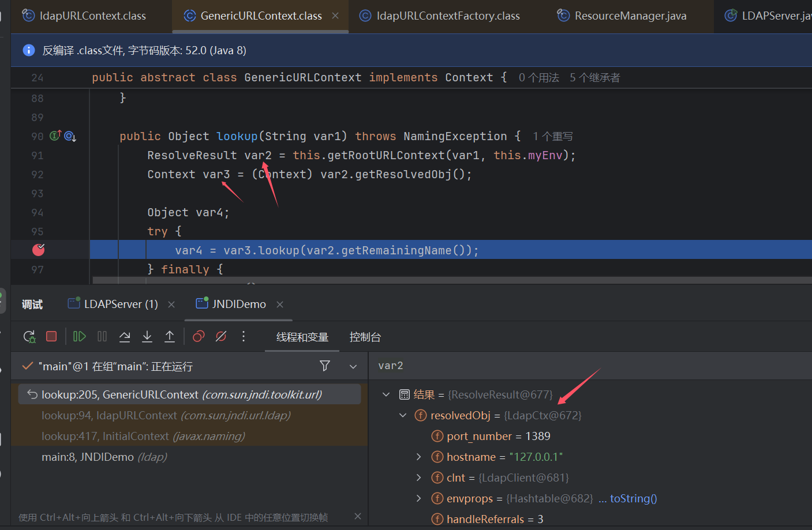Viewport: 812px width, 530px height.
Task: Toggle mute breakpoints
Action: click(x=221, y=336)
